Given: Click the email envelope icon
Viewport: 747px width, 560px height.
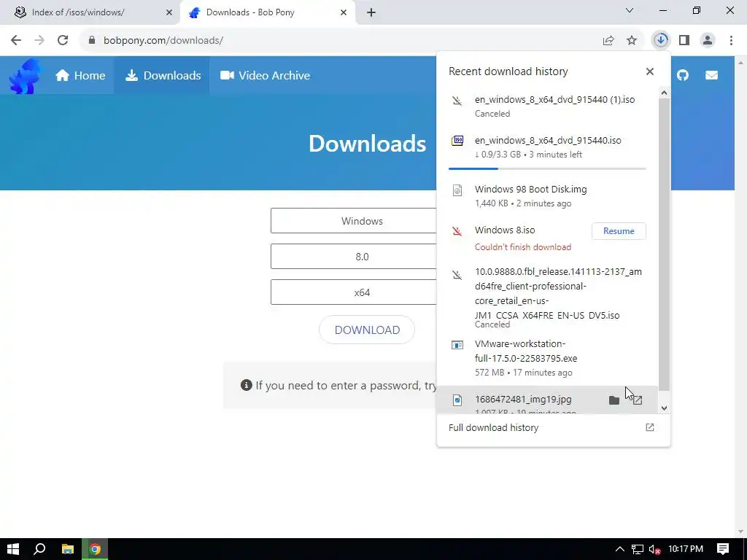Looking at the screenshot, I should pyautogui.click(x=711, y=75).
